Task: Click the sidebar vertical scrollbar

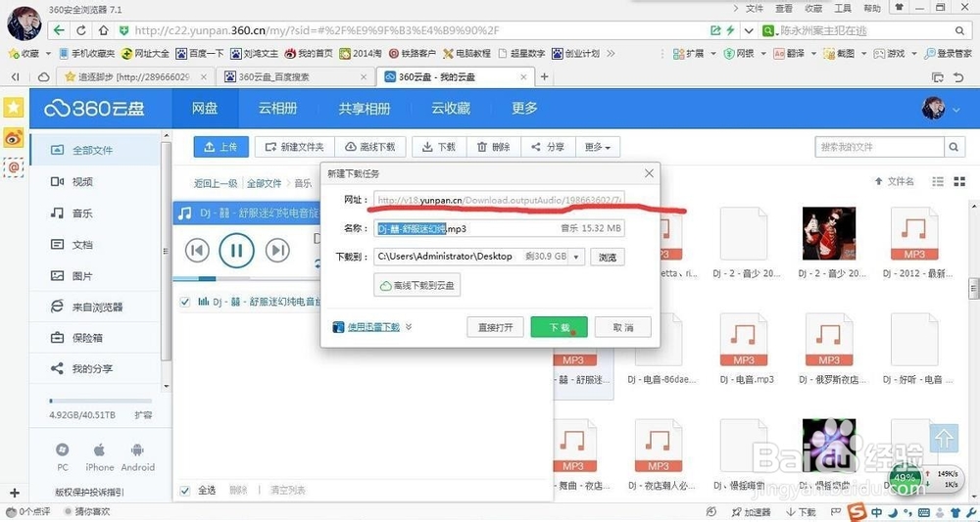Action: pyautogui.click(x=167, y=250)
